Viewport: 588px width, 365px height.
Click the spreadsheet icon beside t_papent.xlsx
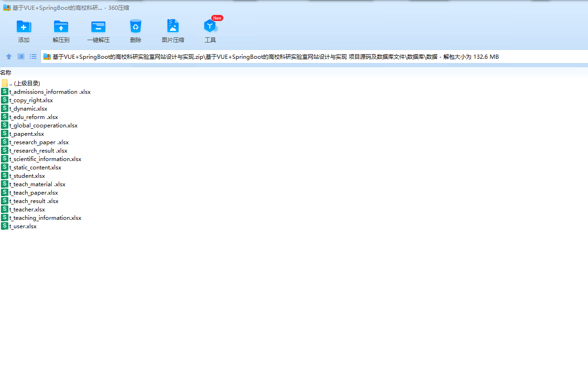tap(5, 134)
